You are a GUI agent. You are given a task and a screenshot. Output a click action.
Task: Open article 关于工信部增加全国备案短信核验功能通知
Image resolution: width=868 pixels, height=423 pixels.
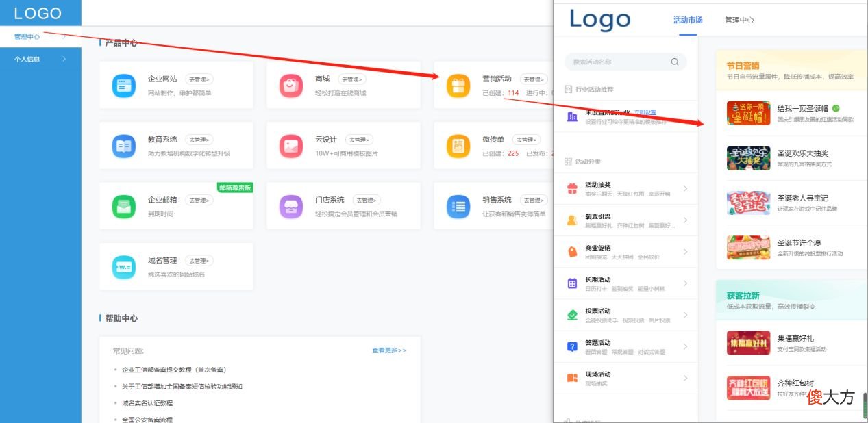click(182, 387)
